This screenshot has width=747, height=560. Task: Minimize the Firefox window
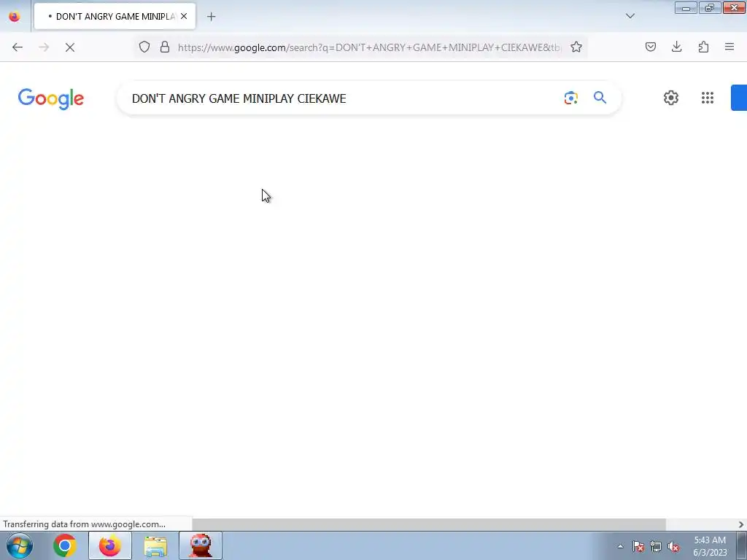[686, 8]
